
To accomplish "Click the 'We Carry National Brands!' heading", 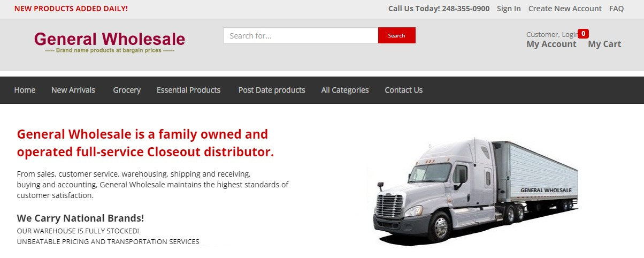I will click(x=80, y=218).
